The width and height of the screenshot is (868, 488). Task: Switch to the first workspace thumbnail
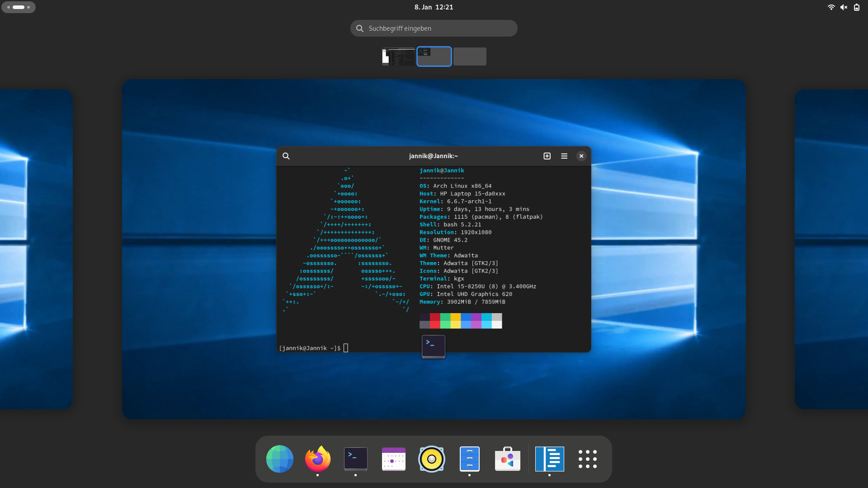pyautogui.click(x=398, y=56)
